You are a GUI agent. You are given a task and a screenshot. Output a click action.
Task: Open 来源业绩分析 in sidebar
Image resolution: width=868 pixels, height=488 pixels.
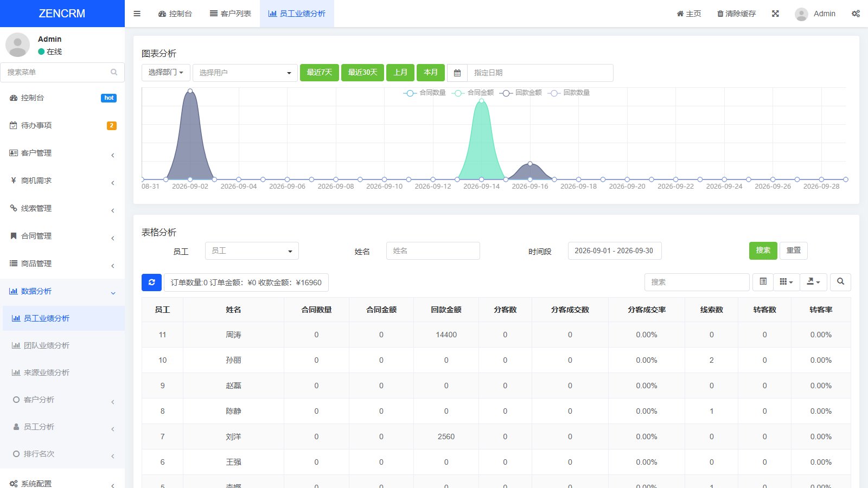coord(62,373)
